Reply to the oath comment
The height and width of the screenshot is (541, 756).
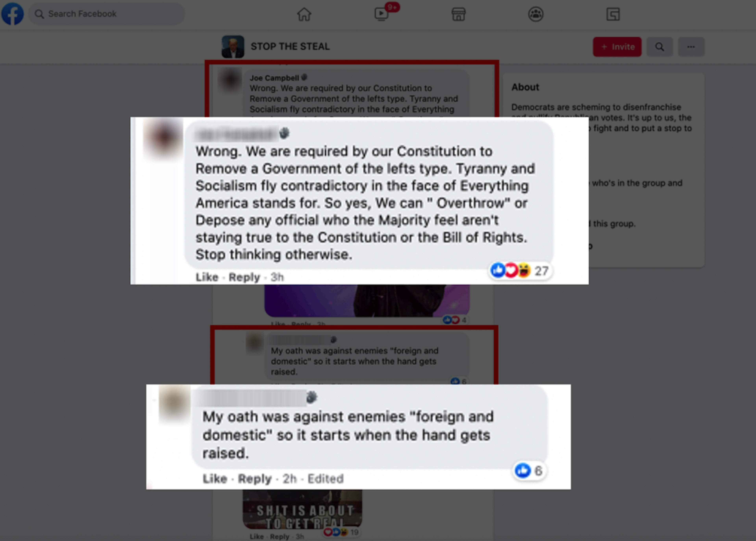coord(255,479)
